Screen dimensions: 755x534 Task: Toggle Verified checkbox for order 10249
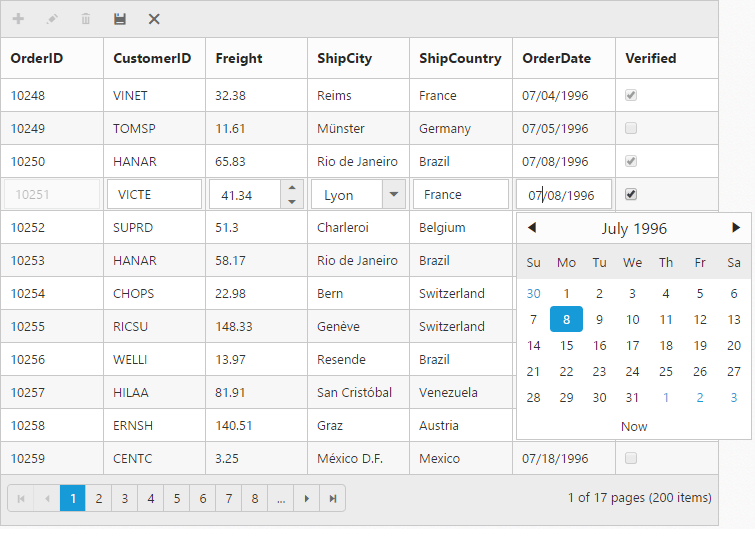tap(631, 128)
